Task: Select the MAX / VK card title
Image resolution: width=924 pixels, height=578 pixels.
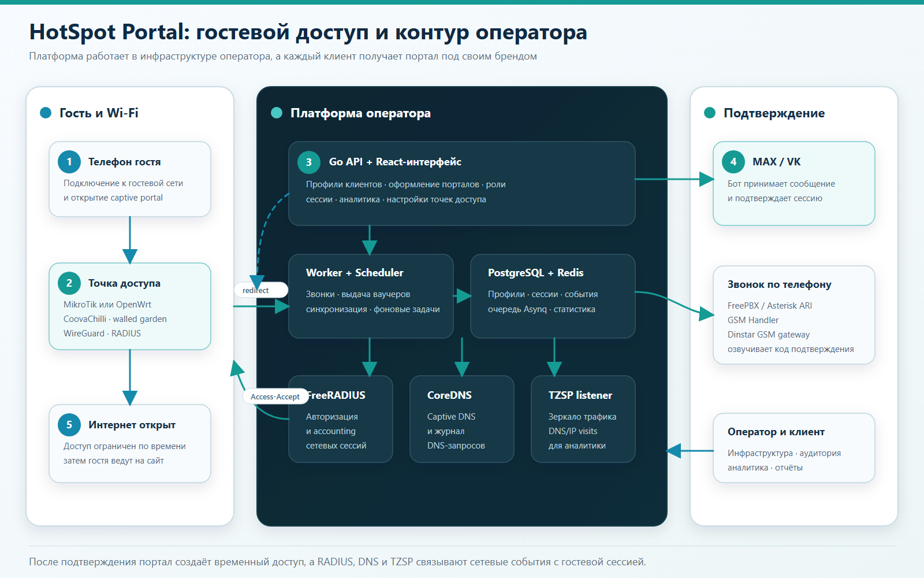Action: click(776, 162)
